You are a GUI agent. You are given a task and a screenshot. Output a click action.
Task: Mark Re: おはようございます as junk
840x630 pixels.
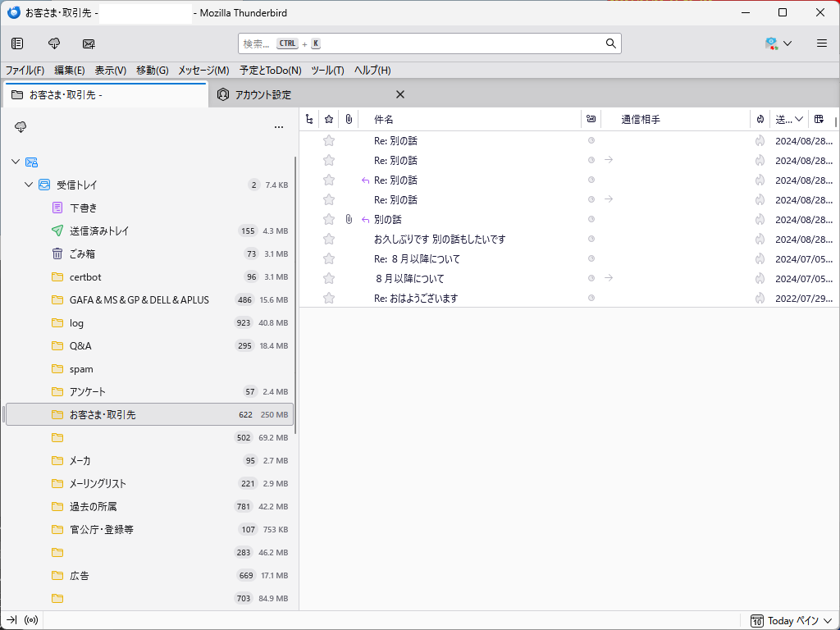pos(760,298)
